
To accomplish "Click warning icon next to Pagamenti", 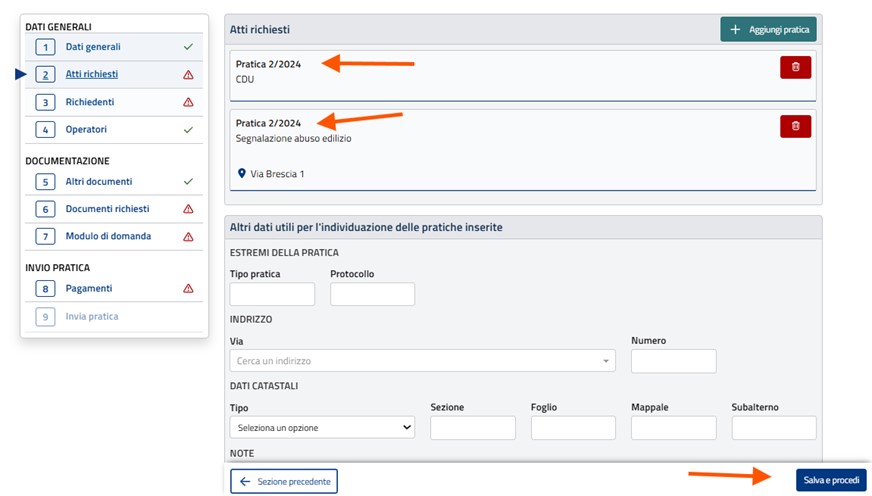I will click(x=188, y=289).
